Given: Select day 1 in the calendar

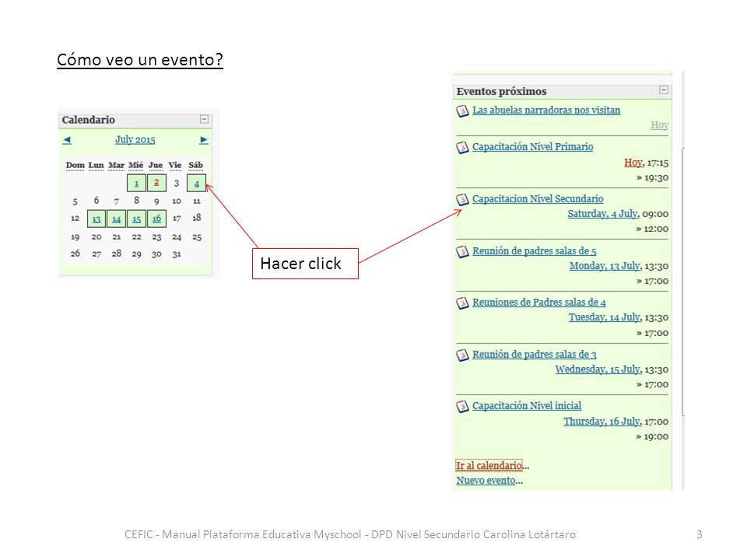Looking at the screenshot, I should point(136,183).
